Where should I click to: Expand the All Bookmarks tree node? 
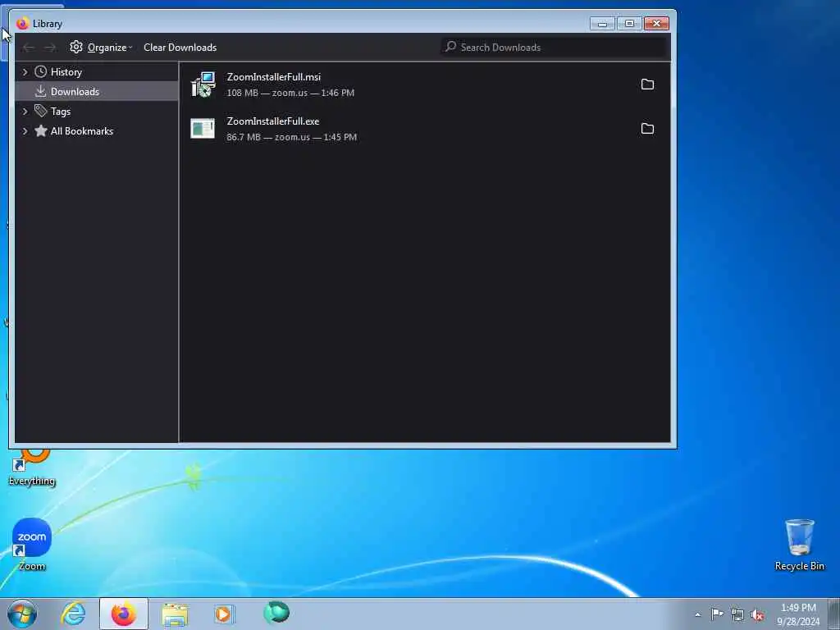point(25,130)
